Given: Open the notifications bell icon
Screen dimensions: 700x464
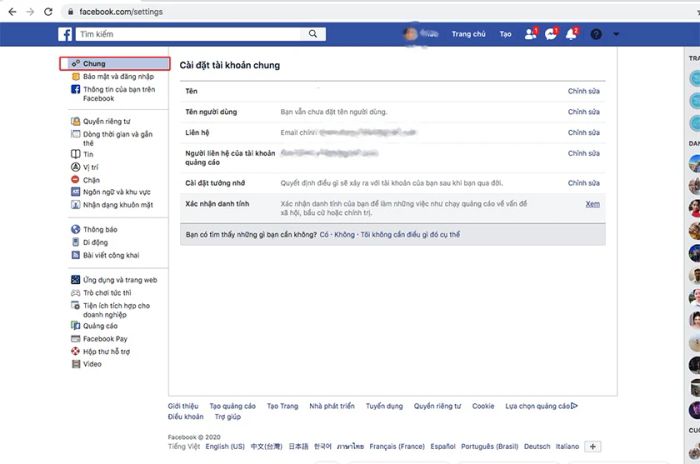Looking at the screenshot, I should [571, 34].
